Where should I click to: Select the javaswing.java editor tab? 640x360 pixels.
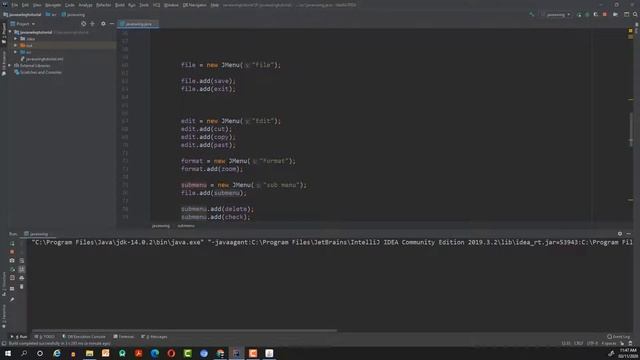138,24
